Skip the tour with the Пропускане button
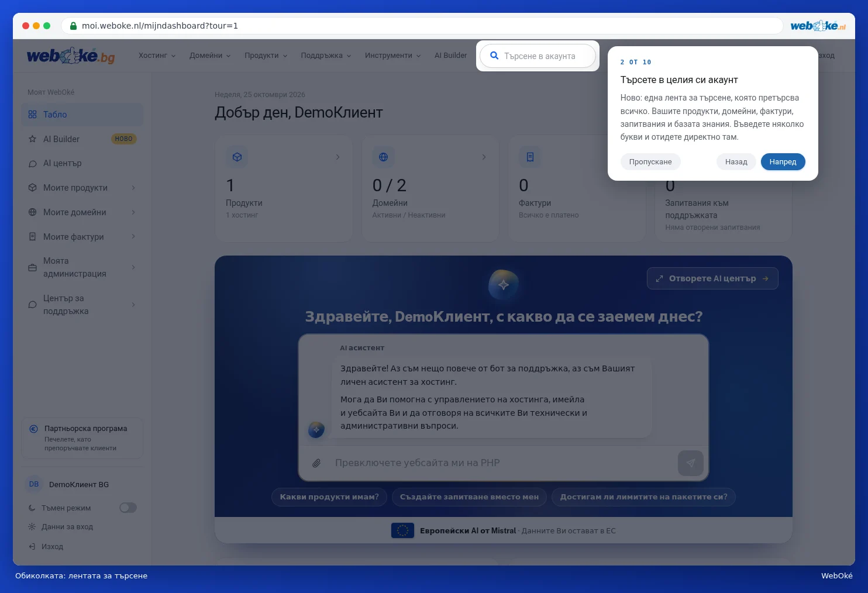Image resolution: width=868 pixels, height=593 pixels. (650, 162)
